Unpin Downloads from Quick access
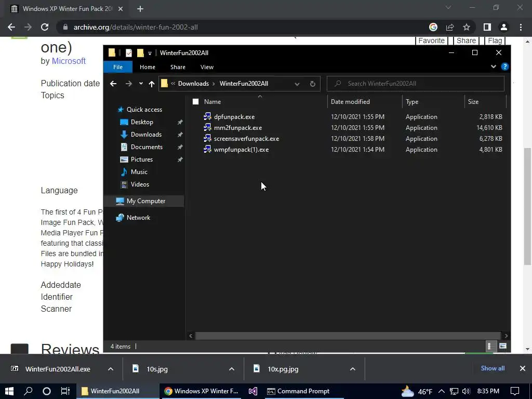 click(180, 135)
